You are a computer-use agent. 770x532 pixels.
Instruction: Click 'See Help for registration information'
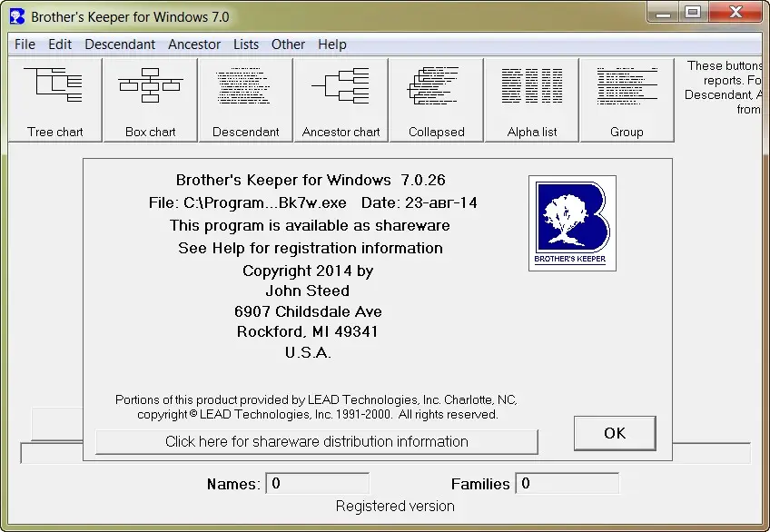pyautogui.click(x=311, y=248)
